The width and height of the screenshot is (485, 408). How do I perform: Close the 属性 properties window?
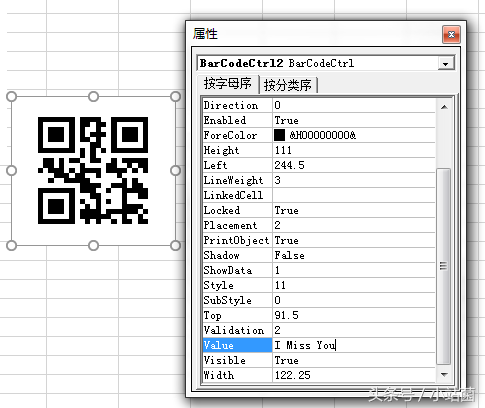(451, 34)
